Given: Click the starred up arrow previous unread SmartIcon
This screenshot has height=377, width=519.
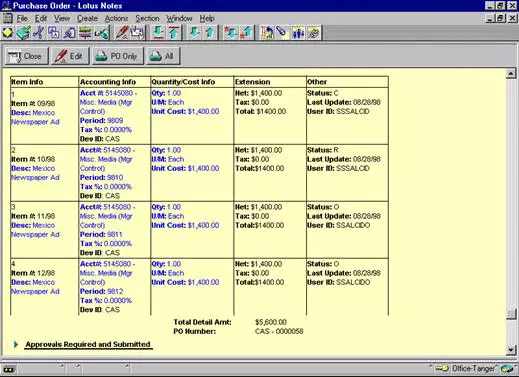Looking at the screenshot, I should (246, 33).
